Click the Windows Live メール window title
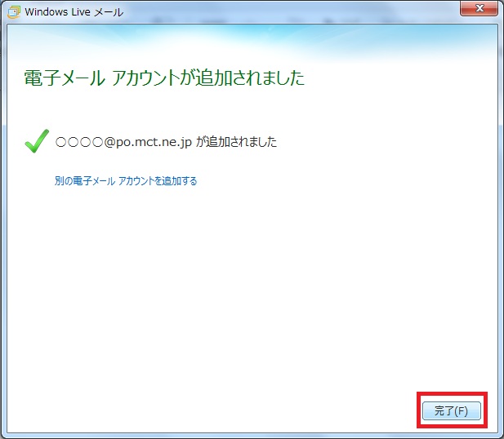 pos(74,12)
